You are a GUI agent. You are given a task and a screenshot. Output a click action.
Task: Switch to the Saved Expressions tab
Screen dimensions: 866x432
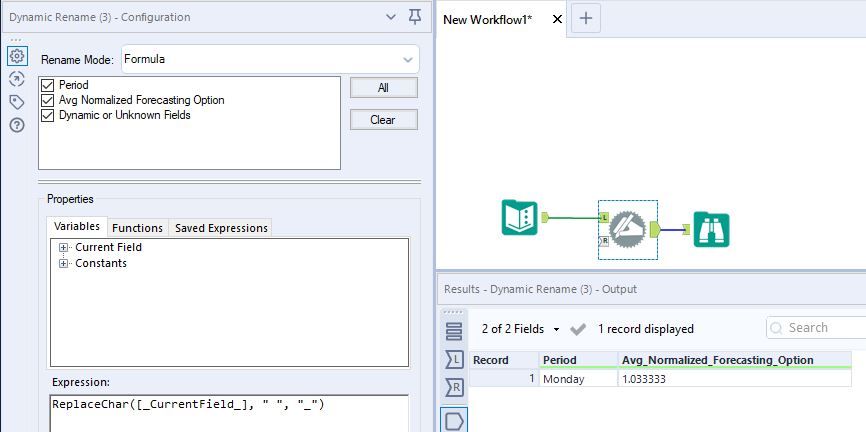coord(221,228)
